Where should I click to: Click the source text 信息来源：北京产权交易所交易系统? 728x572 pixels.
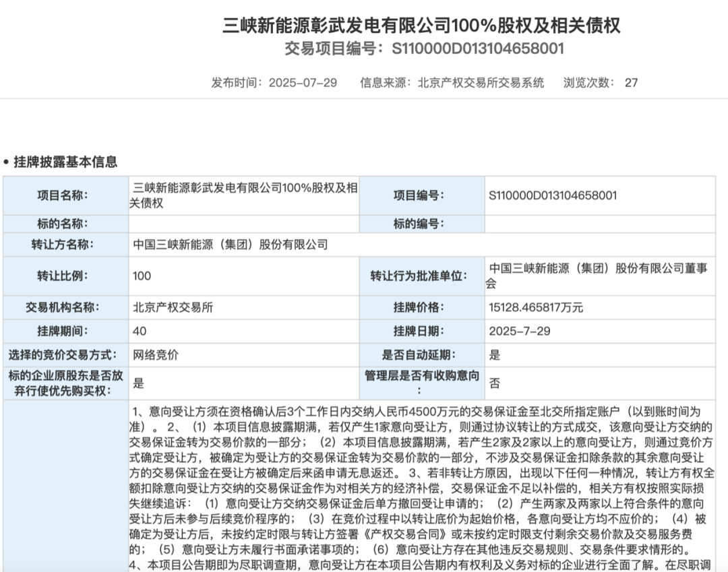(452, 83)
